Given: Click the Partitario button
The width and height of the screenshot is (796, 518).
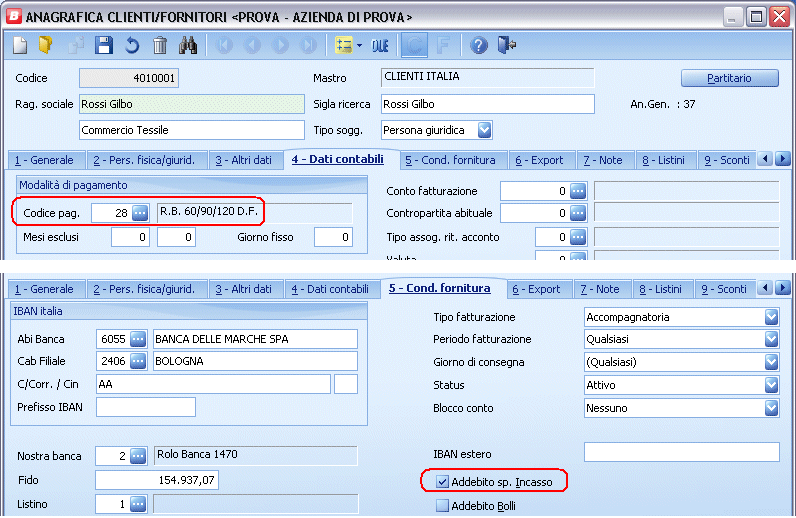Looking at the screenshot, I should [729, 78].
